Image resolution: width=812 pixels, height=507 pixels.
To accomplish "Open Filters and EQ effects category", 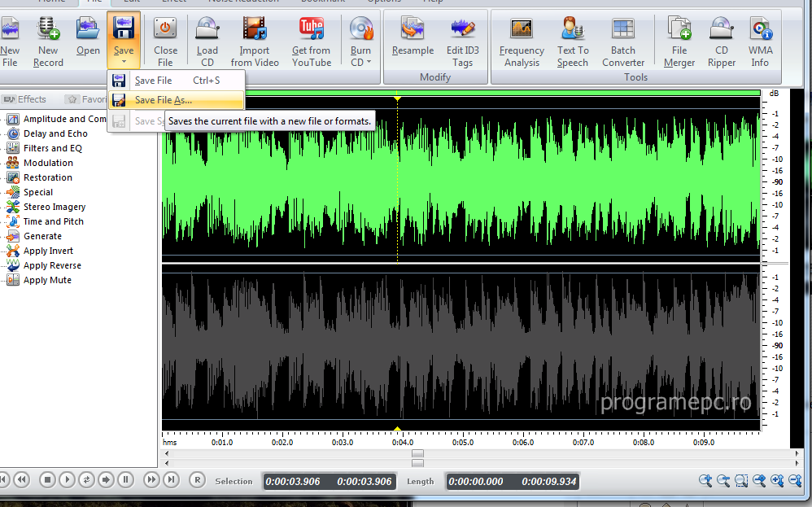I will coord(44,148).
